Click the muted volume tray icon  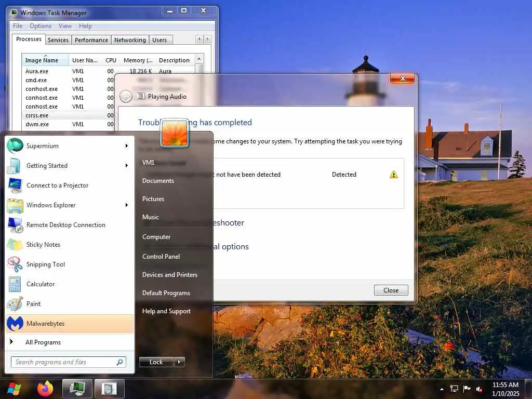pyautogui.click(x=480, y=389)
